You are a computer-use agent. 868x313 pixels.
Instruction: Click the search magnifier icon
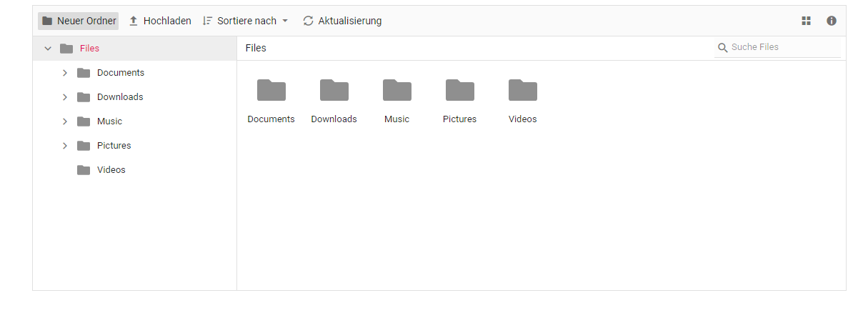(723, 48)
